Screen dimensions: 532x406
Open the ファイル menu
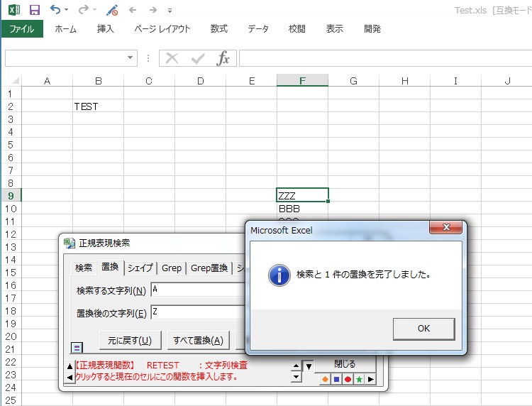pos(22,29)
